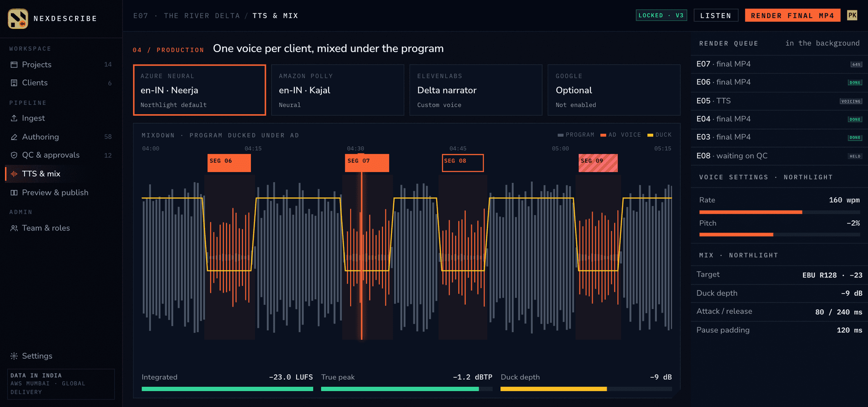Open the E08 waiting on QC item
Viewport: 868px width, 407px height.
click(779, 156)
